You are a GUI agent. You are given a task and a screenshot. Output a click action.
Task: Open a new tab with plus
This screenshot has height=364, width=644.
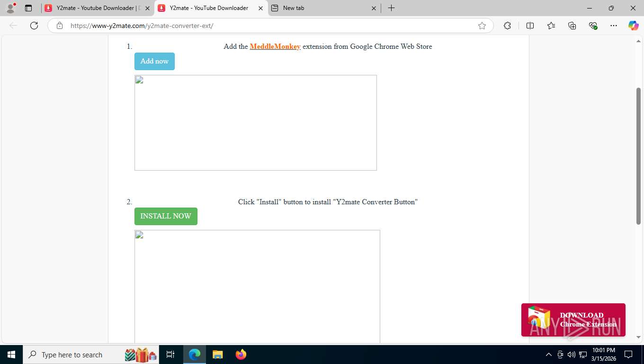(391, 8)
